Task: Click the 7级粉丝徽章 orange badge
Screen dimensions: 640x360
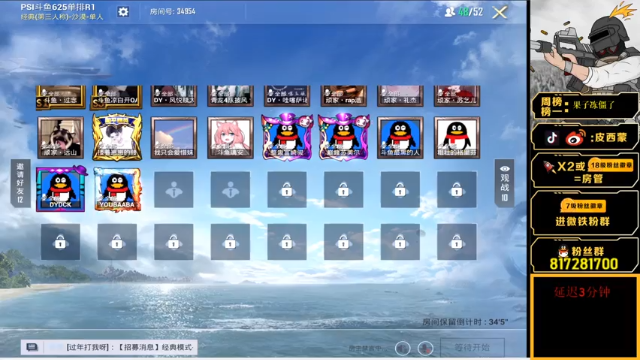Action: 584,206
